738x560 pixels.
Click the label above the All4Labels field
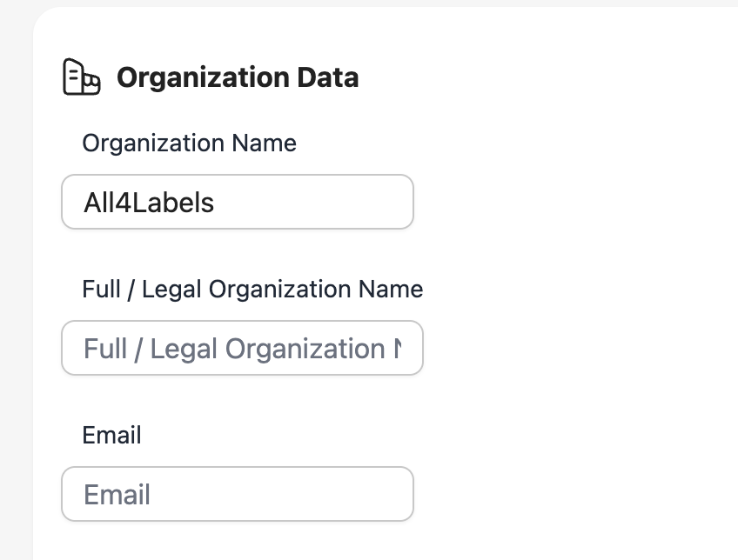(189, 143)
